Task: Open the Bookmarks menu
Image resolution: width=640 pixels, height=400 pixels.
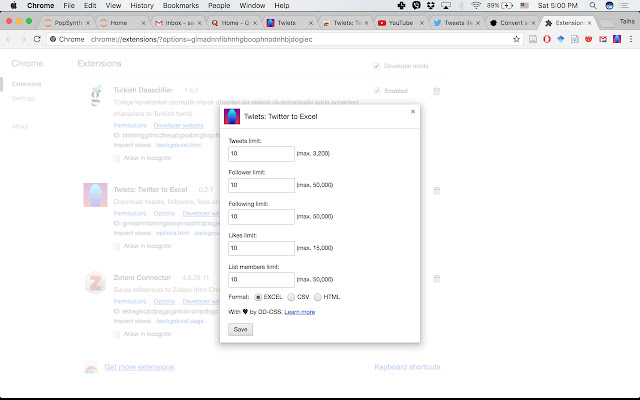Action: click(180, 5)
